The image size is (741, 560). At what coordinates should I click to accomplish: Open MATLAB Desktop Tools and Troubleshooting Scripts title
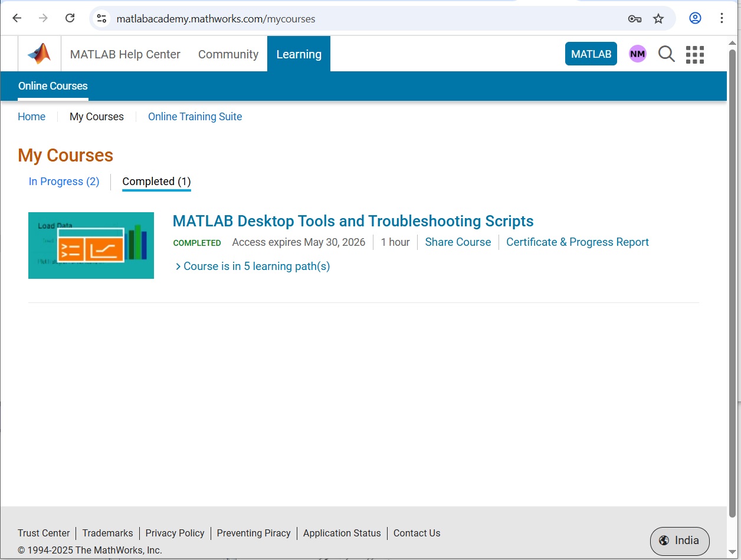tap(353, 221)
